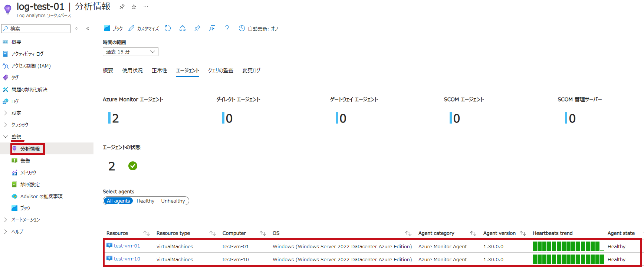Switch to the 概要 tab in the workbook
The image size is (644, 269).
[108, 70]
